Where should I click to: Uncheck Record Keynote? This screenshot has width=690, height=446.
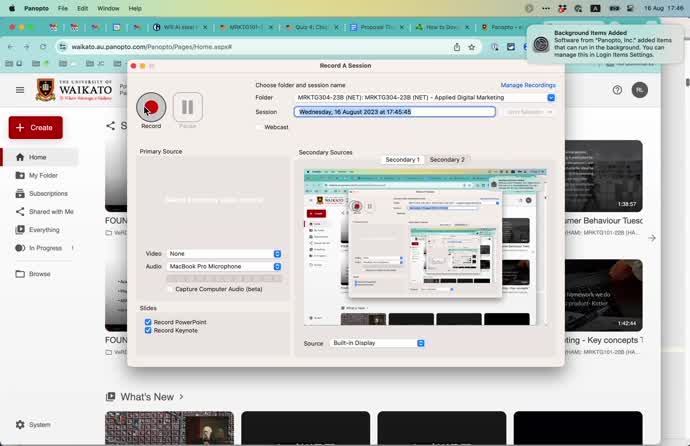tap(148, 330)
